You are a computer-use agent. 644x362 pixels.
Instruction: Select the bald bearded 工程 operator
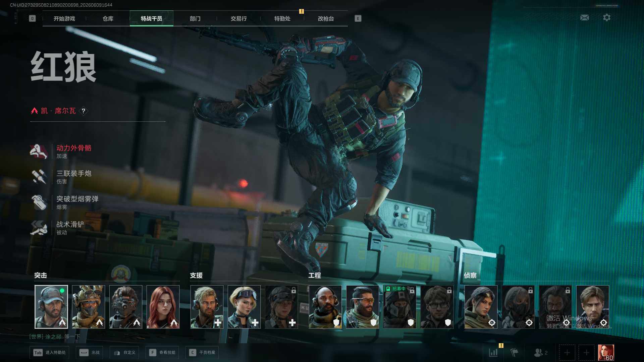pyautogui.click(x=325, y=307)
